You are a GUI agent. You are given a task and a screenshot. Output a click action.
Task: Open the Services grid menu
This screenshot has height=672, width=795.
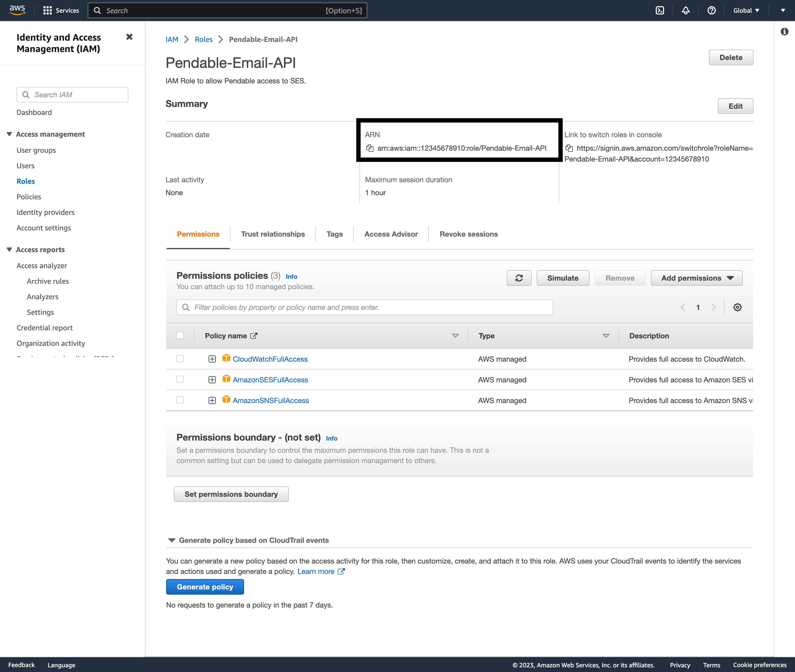point(61,10)
